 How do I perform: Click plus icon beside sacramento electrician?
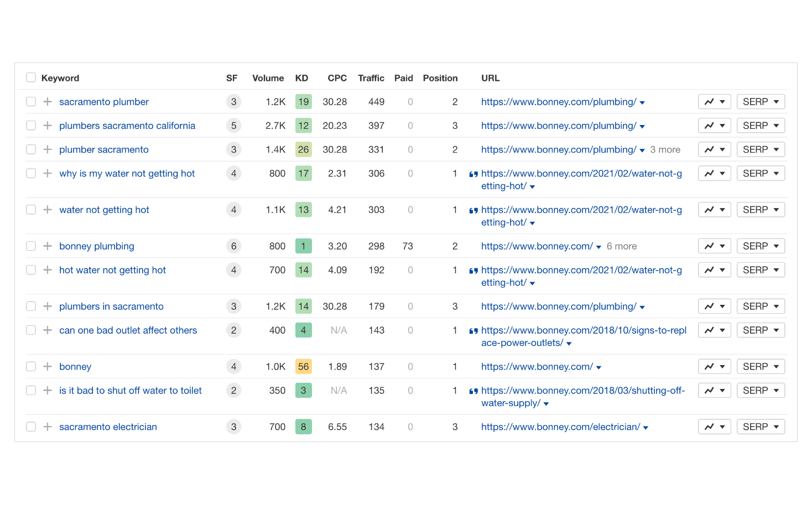pos(48,427)
